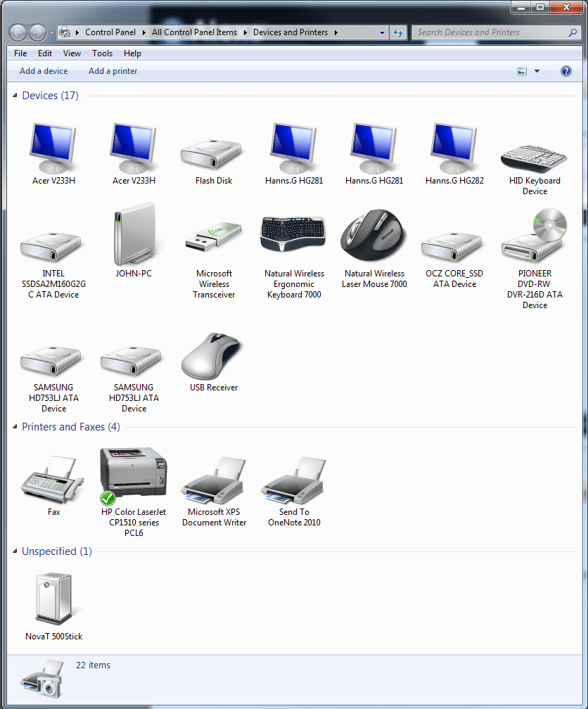The image size is (588, 709).
Task: Select PIONEER DVD-RW DVR-216D drive
Action: pyautogui.click(x=534, y=236)
